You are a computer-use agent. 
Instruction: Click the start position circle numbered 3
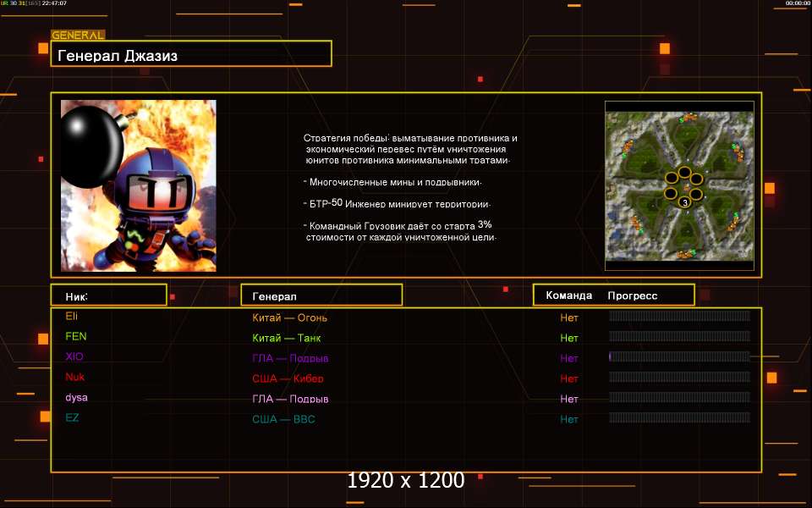pyautogui.click(x=684, y=202)
